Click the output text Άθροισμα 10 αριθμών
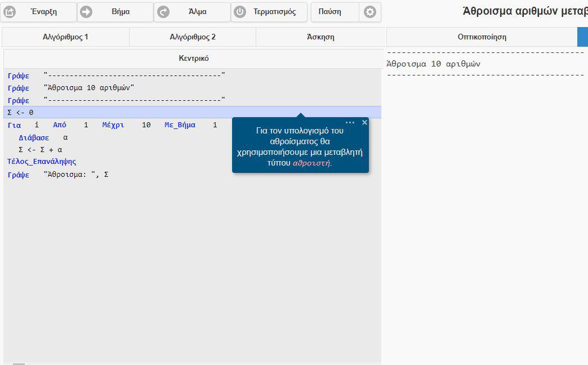 pos(434,64)
